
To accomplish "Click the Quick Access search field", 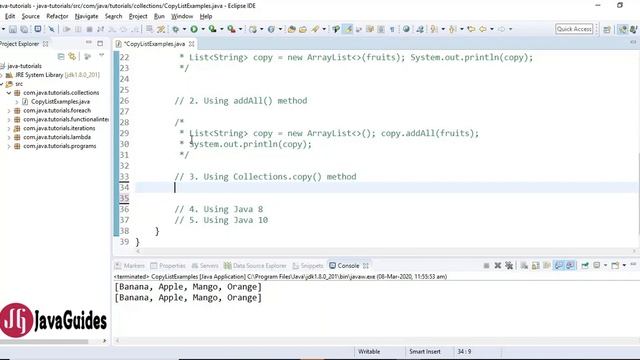I will 574,29.
